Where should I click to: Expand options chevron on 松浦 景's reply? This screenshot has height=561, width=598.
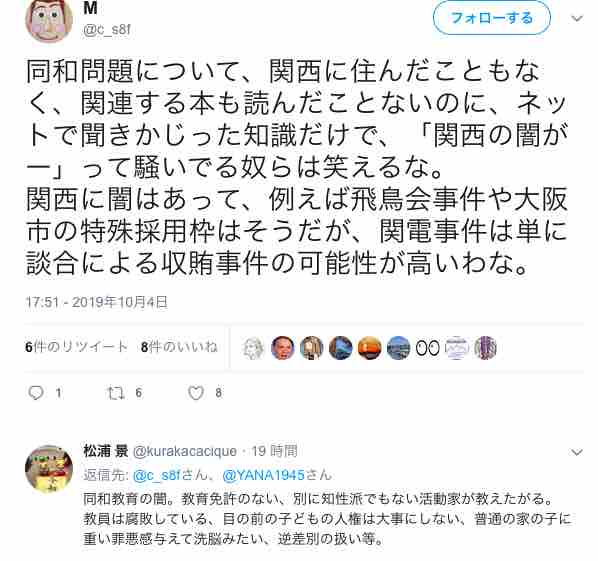point(577,452)
